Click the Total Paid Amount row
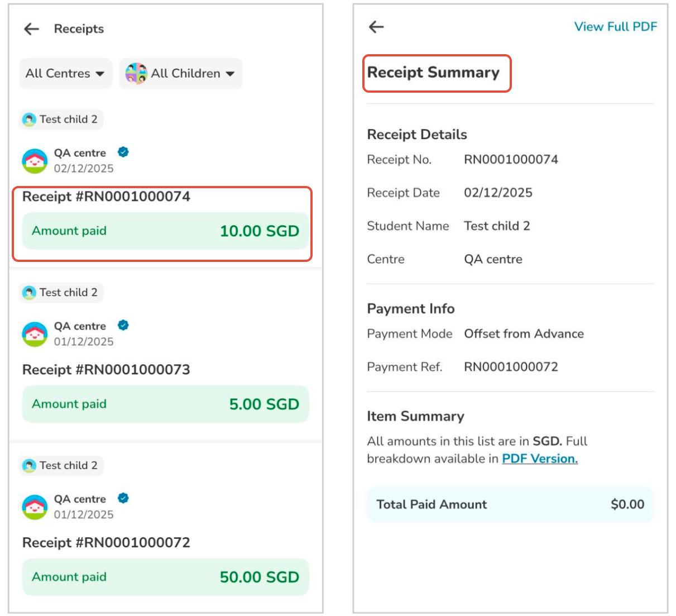This screenshot has width=676, height=616. tap(510, 504)
